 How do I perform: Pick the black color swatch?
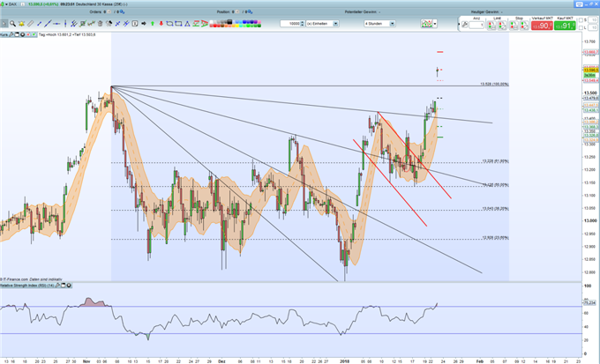point(229,22)
